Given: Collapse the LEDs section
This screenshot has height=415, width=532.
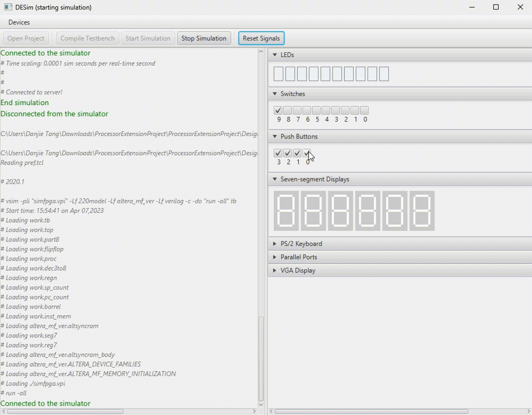Looking at the screenshot, I should pos(275,55).
